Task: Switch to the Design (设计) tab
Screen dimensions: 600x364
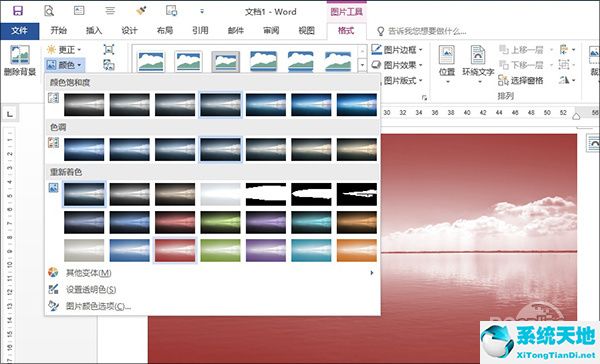Action: coord(129,31)
